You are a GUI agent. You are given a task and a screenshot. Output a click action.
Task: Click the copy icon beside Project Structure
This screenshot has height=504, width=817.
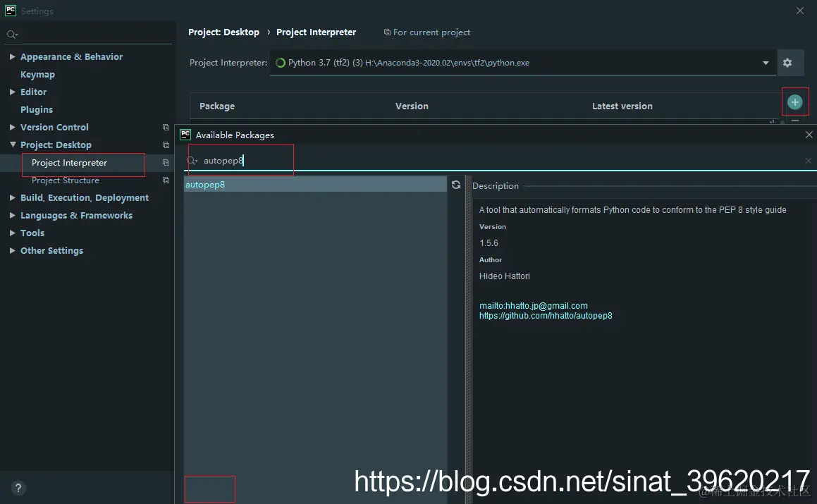(x=166, y=180)
